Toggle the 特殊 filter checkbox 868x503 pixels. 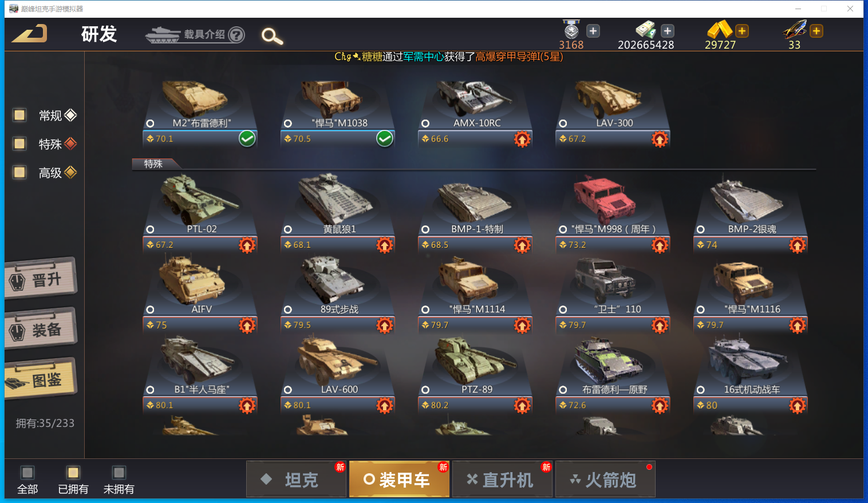[x=19, y=143]
